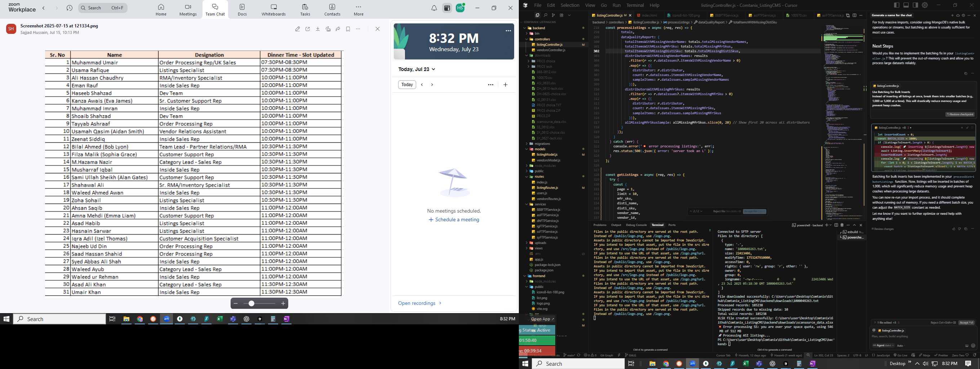Split the terminal with split icon
980x369 pixels.
pos(836,225)
